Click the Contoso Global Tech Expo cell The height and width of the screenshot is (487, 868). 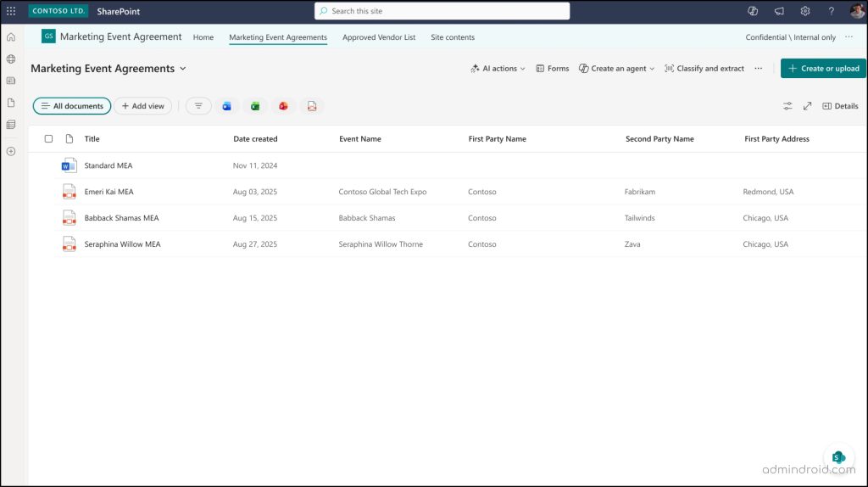pos(382,192)
